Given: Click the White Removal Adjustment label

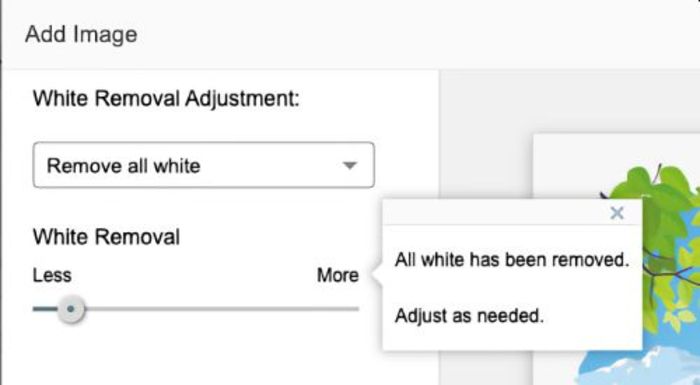Looking at the screenshot, I should coord(166,98).
